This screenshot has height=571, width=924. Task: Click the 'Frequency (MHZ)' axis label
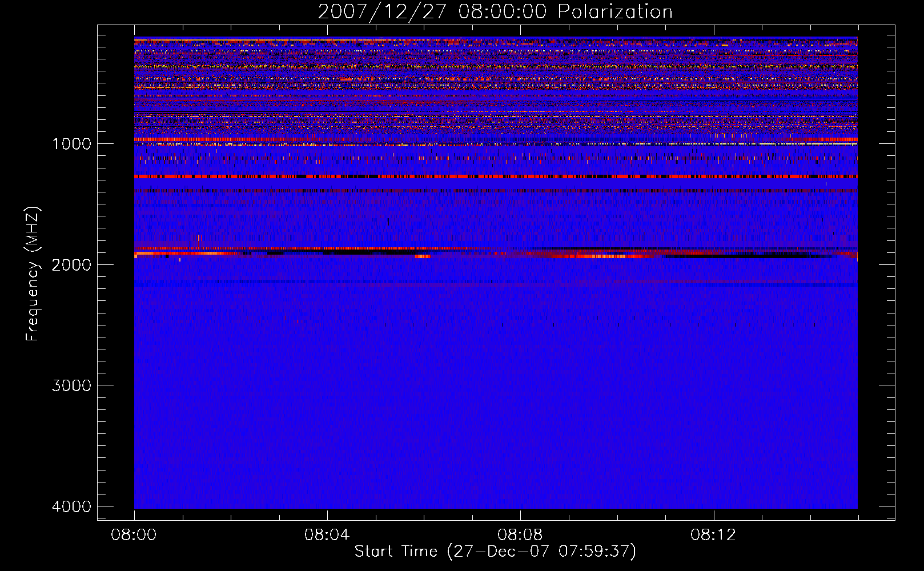tap(33, 274)
